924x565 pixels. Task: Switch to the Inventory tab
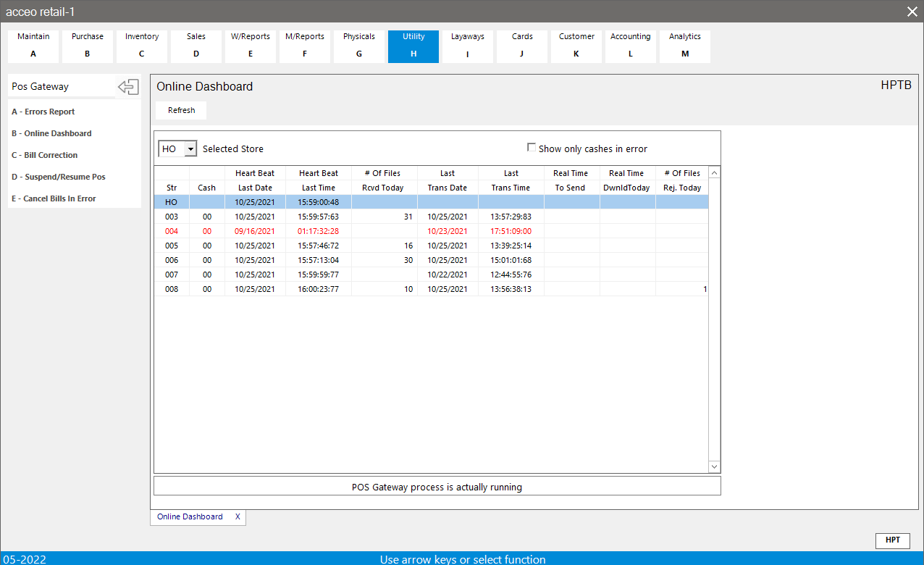[x=141, y=46]
